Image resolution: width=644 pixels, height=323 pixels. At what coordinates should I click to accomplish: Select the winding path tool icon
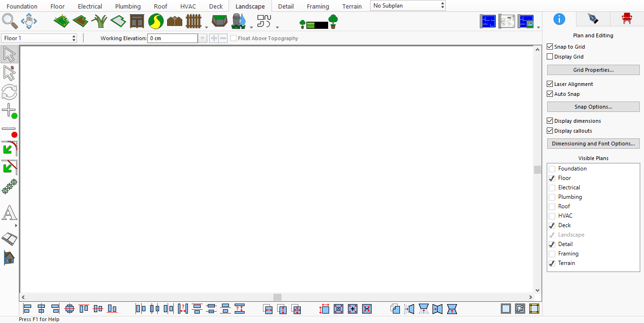coord(156,21)
